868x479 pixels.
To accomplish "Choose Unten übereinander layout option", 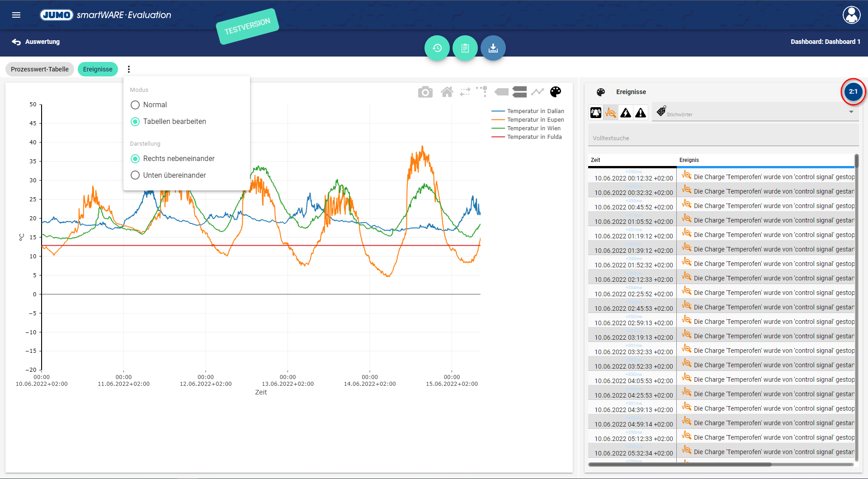I will click(x=135, y=175).
